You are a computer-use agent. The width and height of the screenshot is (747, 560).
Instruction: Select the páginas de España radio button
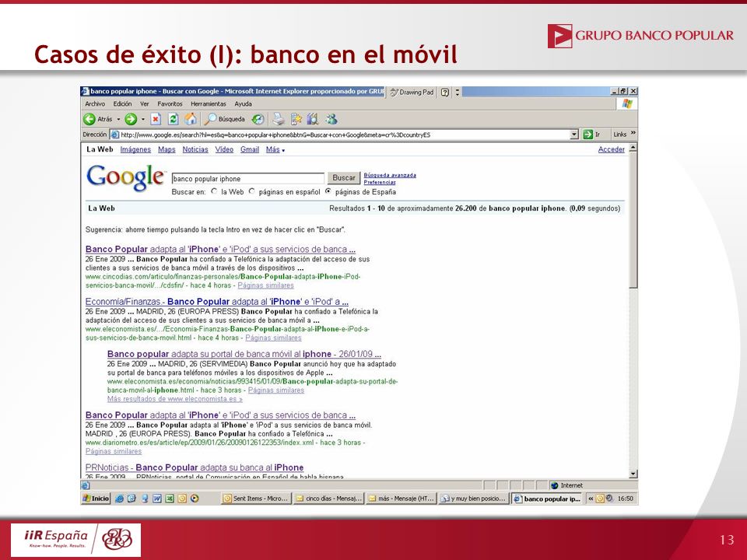328,191
